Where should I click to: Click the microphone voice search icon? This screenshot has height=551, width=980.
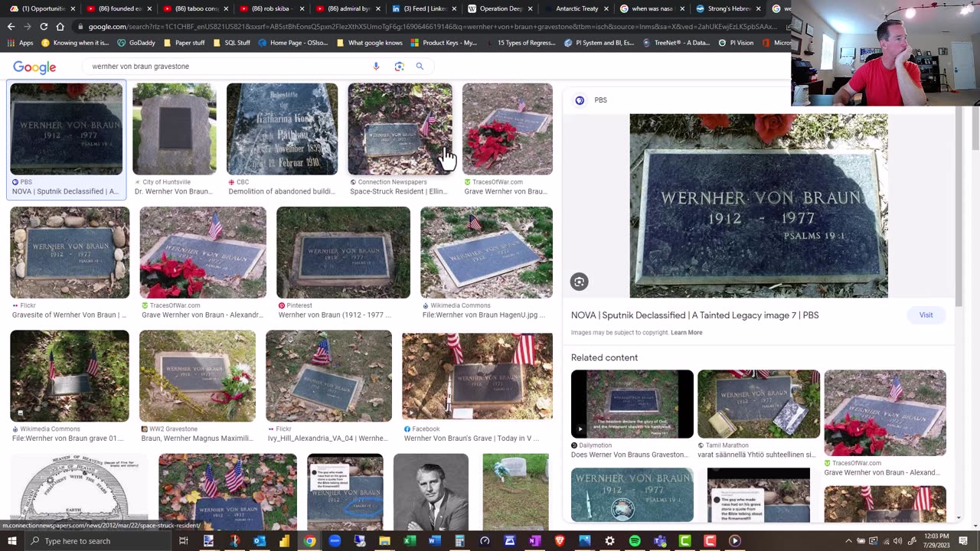click(x=376, y=67)
